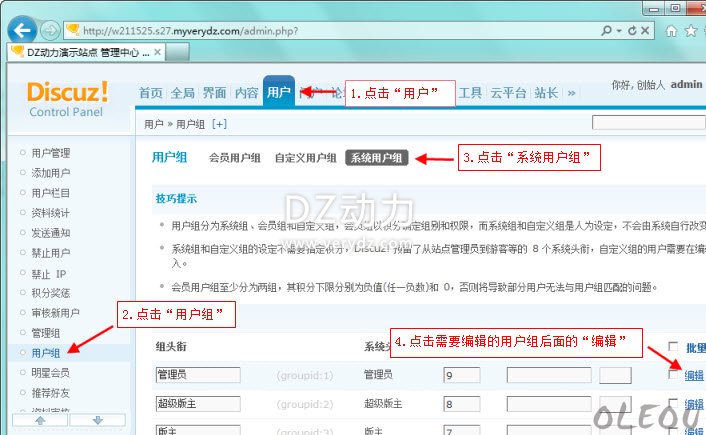Viewport: 706px width, 435px height.
Task: Open the browser Favorites star icon
Action: click(692, 30)
